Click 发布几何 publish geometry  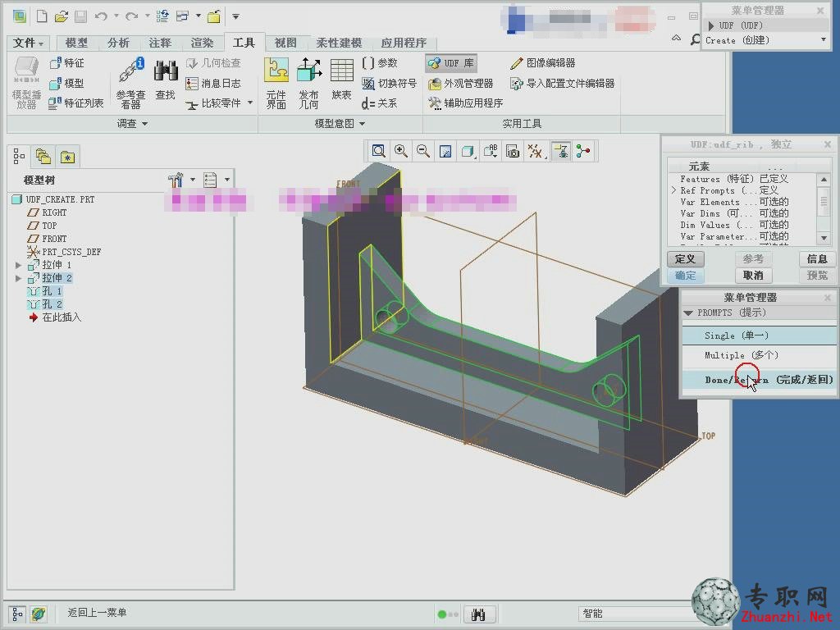click(308, 84)
